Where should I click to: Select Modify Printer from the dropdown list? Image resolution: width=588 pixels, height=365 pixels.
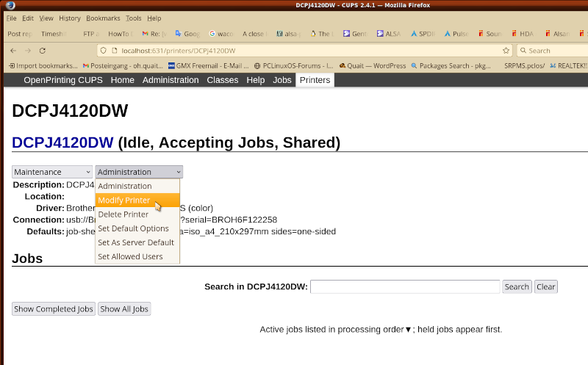[124, 200]
